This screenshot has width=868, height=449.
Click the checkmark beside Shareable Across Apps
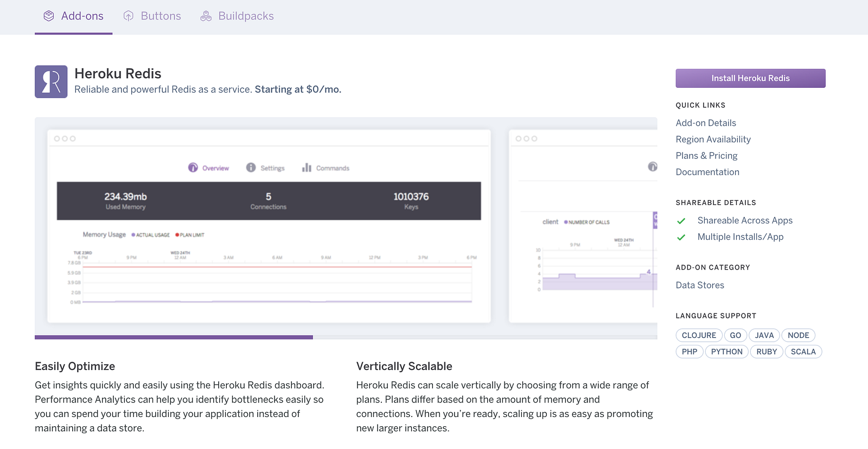coord(681,221)
